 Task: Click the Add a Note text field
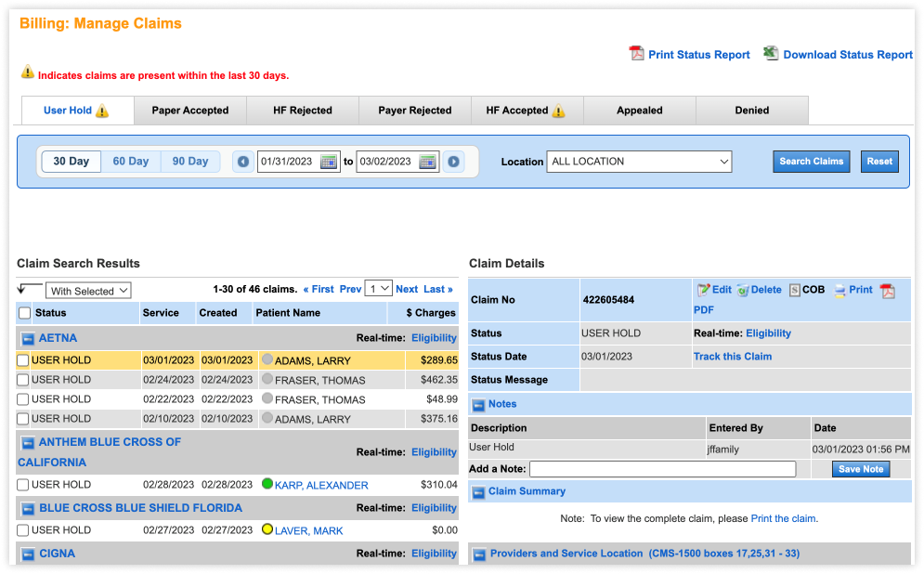(x=662, y=469)
